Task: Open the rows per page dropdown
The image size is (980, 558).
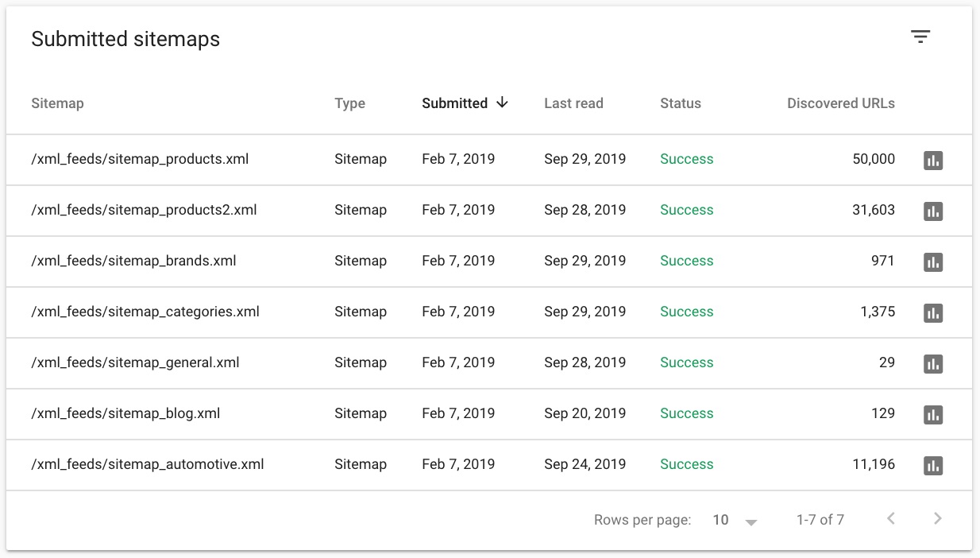Action: (721, 519)
